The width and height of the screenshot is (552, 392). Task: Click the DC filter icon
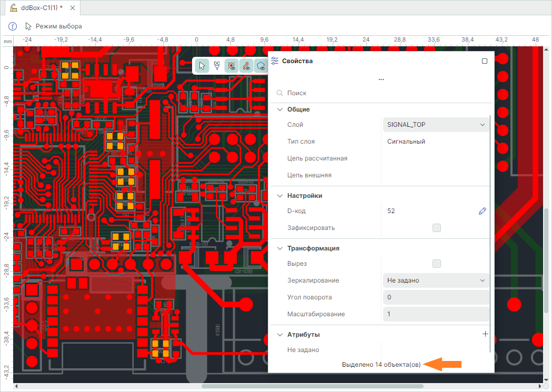tap(217, 65)
